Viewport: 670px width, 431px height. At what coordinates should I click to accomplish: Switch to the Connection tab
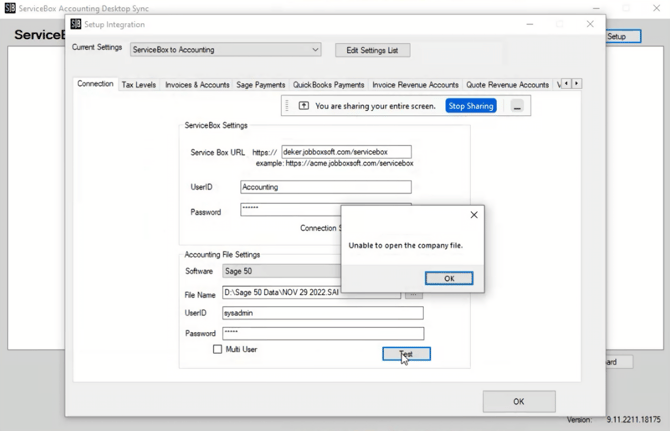(x=95, y=84)
